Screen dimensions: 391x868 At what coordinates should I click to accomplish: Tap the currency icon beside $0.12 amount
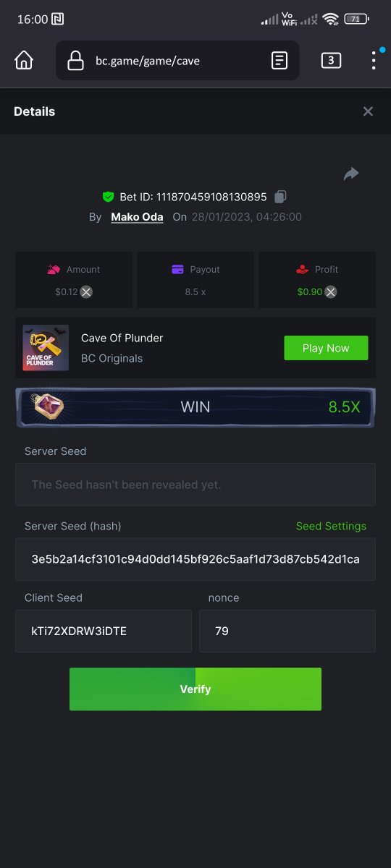click(86, 292)
